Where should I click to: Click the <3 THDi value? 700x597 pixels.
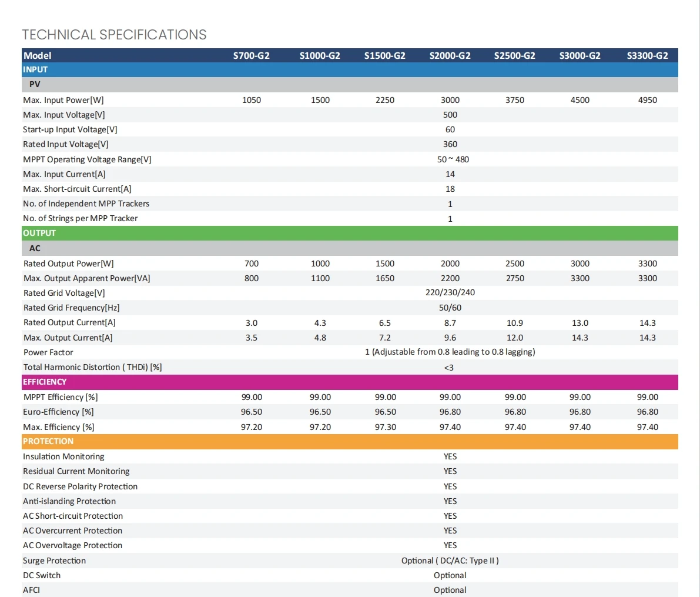tap(449, 368)
